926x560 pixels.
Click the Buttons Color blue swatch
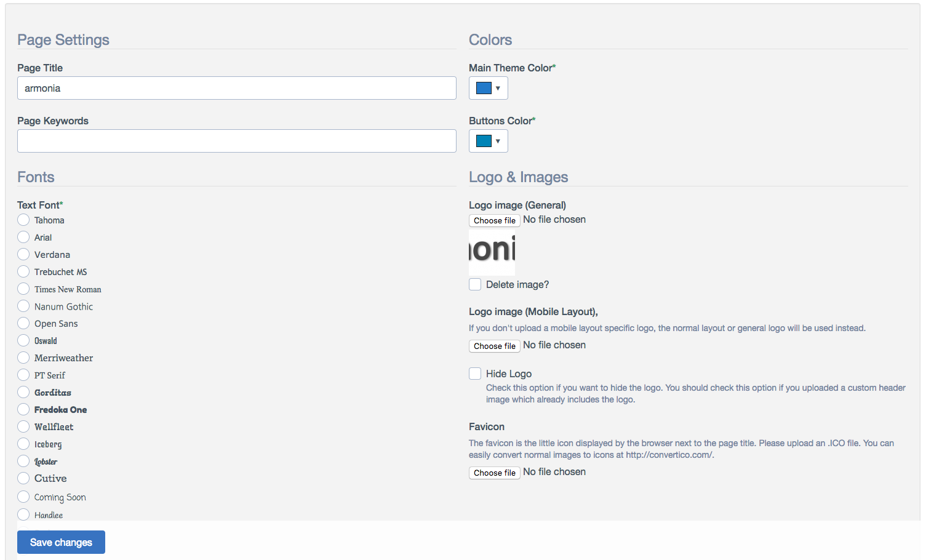484,141
